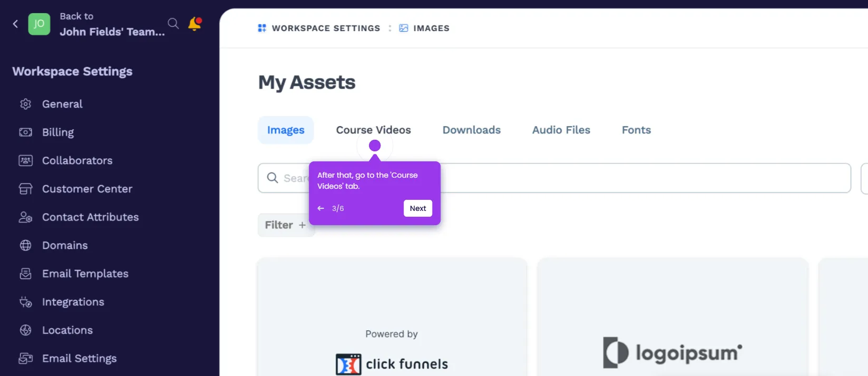Click the Domains globe icon
This screenshot has height=376, width=868.
tap(25, 245)
